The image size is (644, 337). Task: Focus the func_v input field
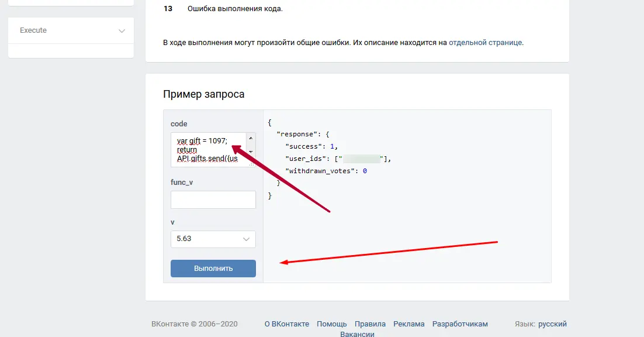[213, 200]
